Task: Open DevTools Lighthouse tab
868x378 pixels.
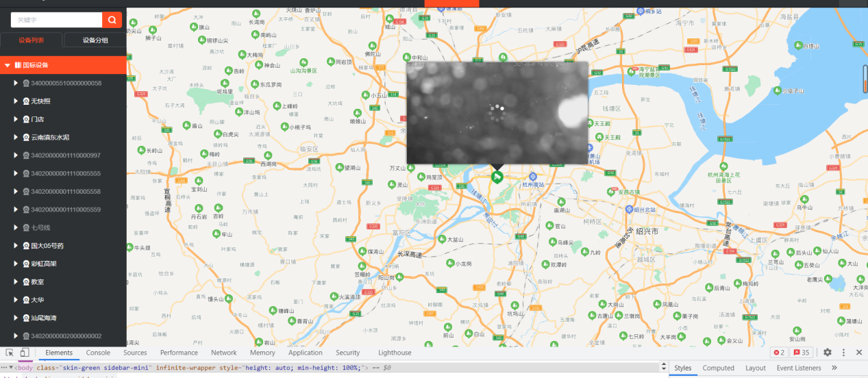Action: click(x=395, y=353)
